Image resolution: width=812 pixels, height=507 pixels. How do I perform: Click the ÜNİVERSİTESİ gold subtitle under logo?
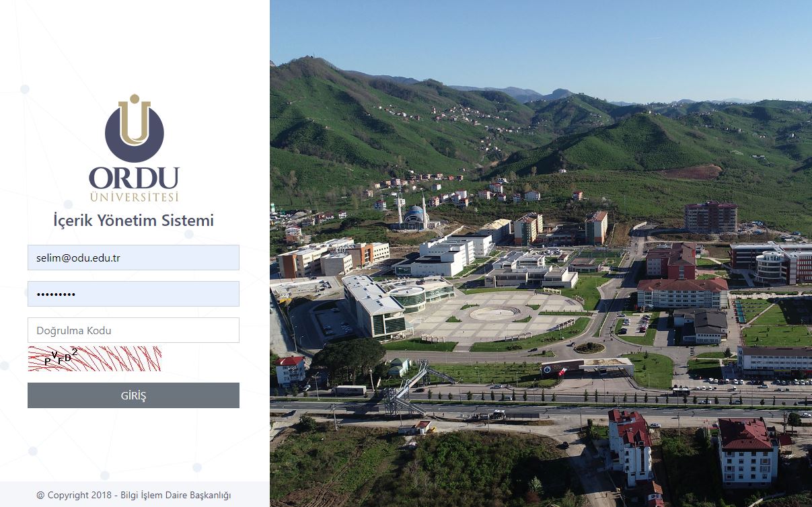pos(135,197)
